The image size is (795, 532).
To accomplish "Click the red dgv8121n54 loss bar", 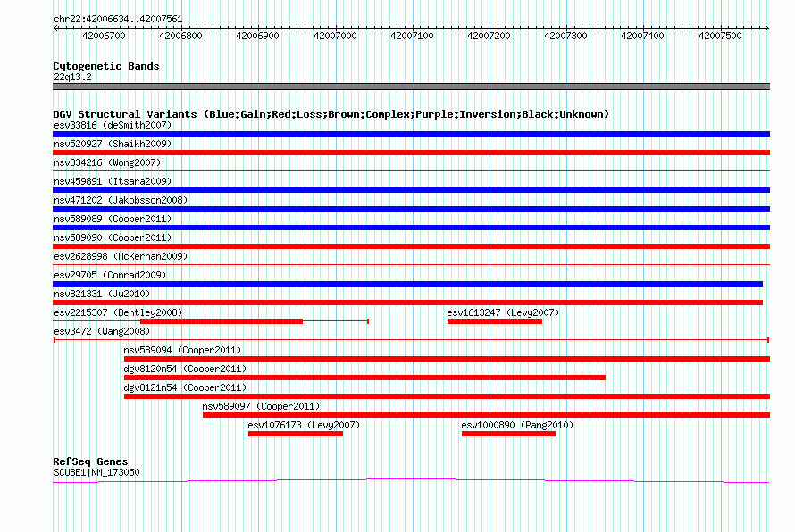I will 448,396.
